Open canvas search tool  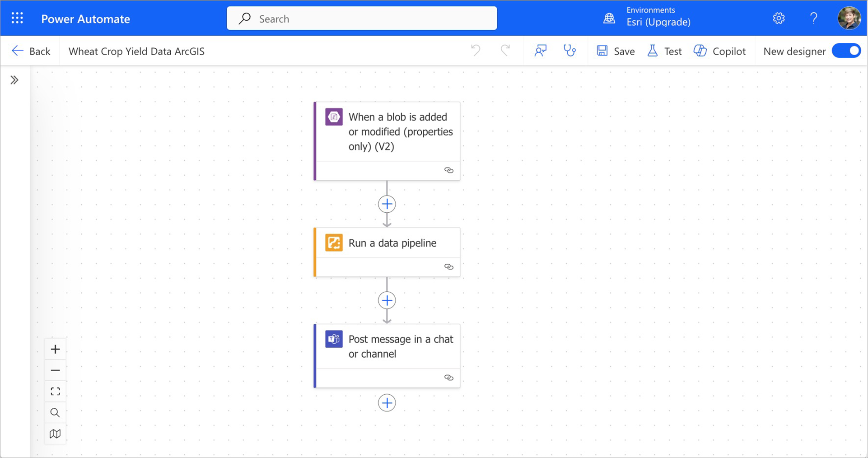point(55,412)
